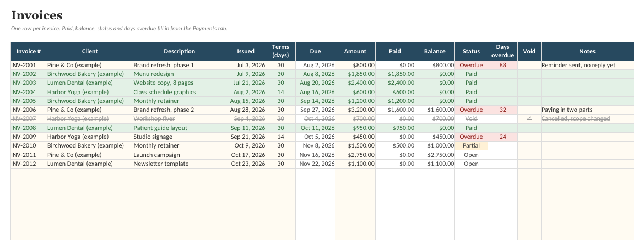644x250 pixels.
Task: Click days overdue value 88
Action: point(503,66)
